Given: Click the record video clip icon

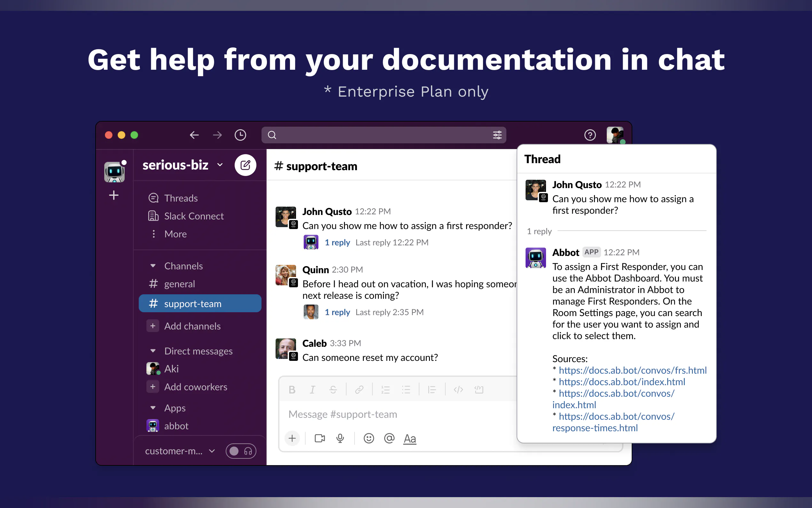Looking at the screenshot, I should pyautogui.click(x=320, y=438).
